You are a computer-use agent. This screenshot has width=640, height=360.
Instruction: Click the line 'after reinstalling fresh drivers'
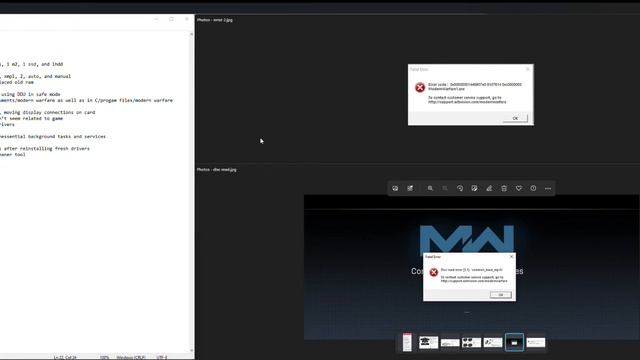(x=45, y=149)
